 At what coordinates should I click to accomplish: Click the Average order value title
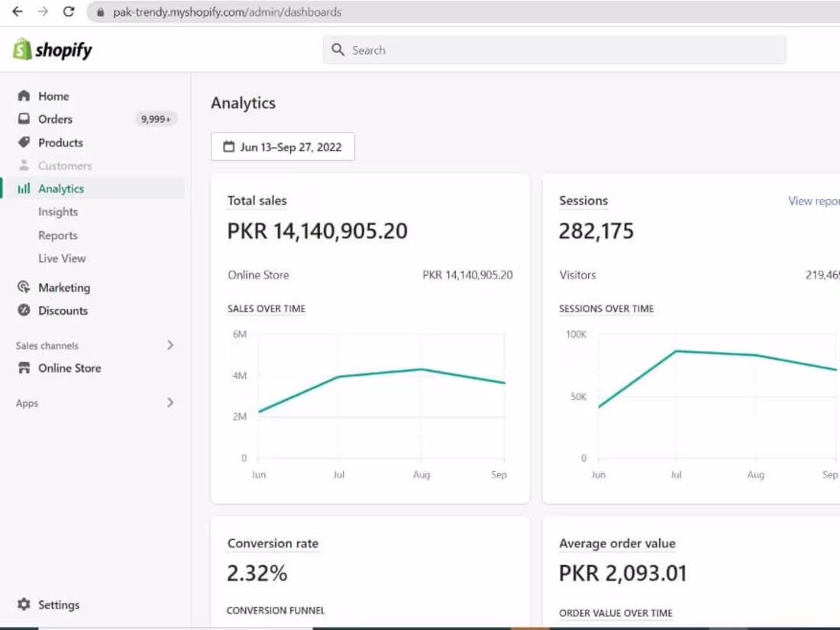point(617,543)
